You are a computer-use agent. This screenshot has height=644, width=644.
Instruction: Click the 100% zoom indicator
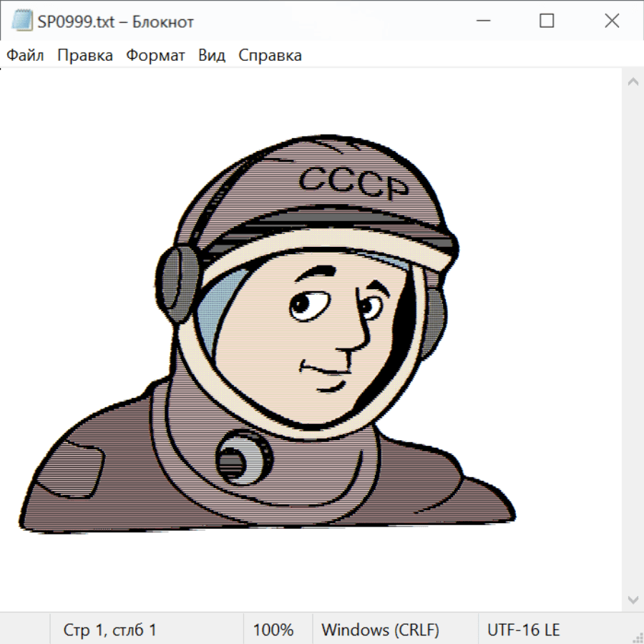point(273,630)
